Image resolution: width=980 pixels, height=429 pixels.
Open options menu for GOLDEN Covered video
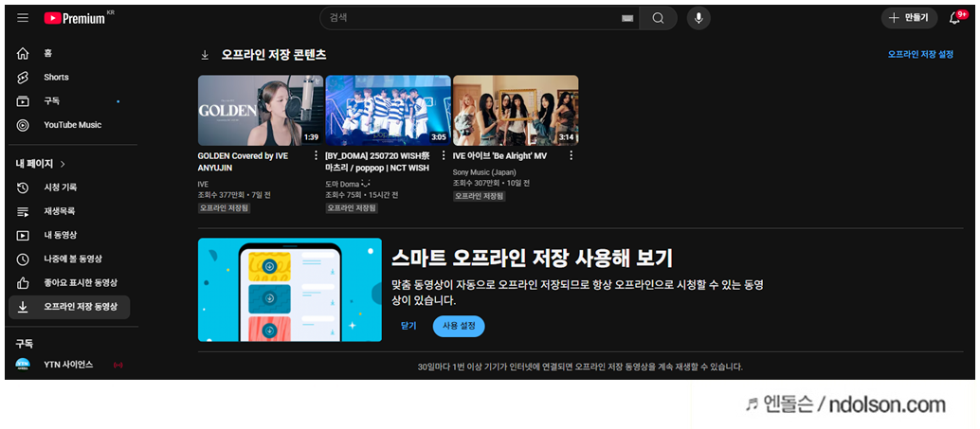tap(316, 155)
